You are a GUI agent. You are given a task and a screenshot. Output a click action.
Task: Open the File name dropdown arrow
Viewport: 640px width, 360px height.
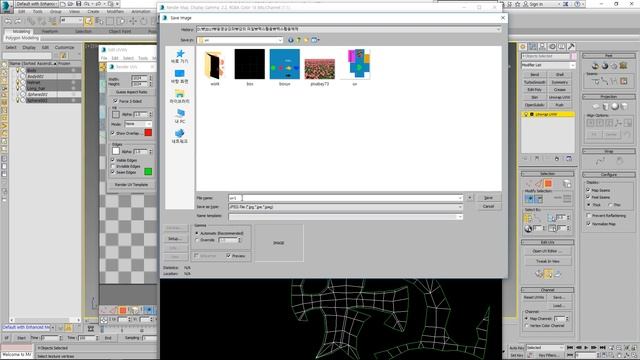tap(460, 198)
